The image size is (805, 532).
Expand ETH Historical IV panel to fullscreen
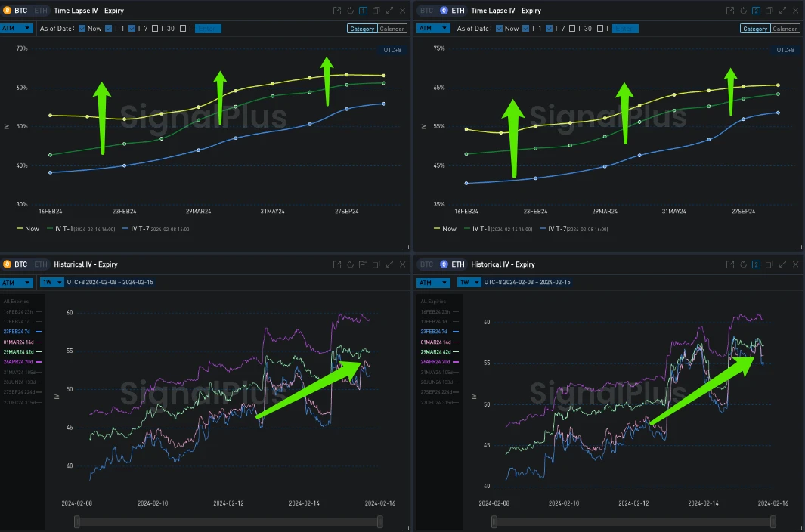tap(782, 264)
